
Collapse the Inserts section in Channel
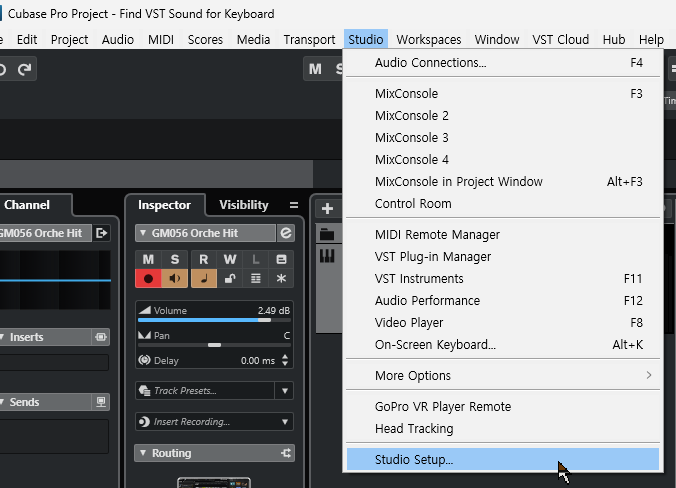(2, 337)
